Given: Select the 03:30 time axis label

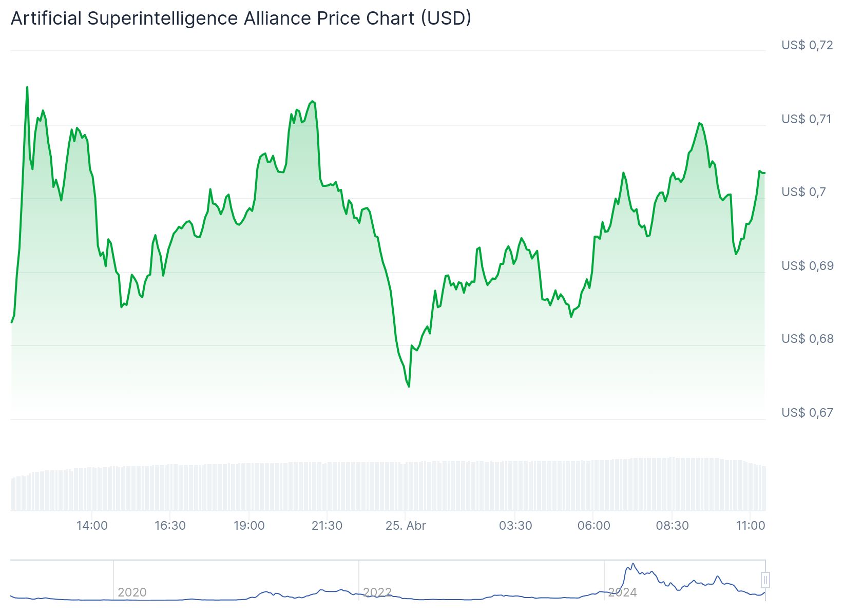Looking at the screenshot, I should pos(515,526).
